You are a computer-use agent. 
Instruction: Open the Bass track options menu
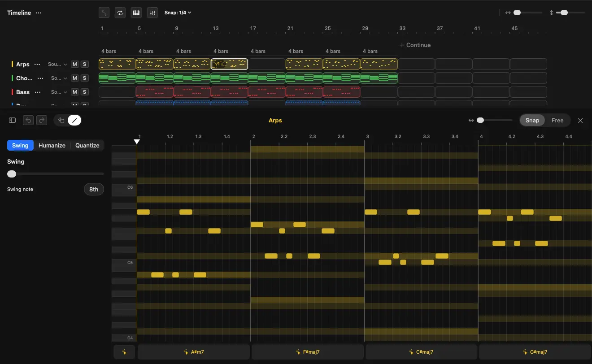pyautogui.click(x=38, y=92)
